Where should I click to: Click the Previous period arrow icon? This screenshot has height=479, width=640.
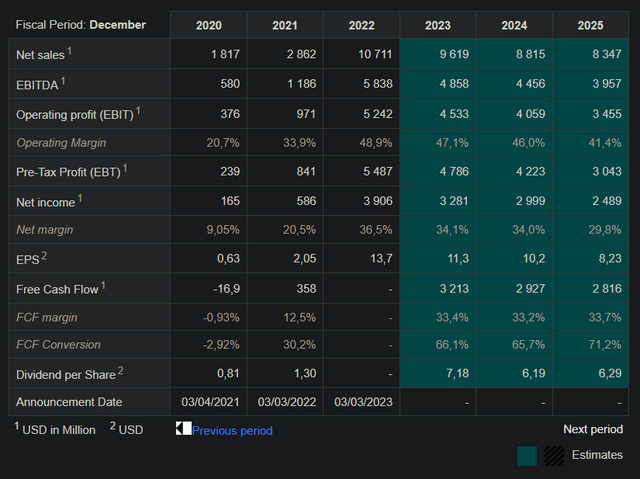coord(183,428)
